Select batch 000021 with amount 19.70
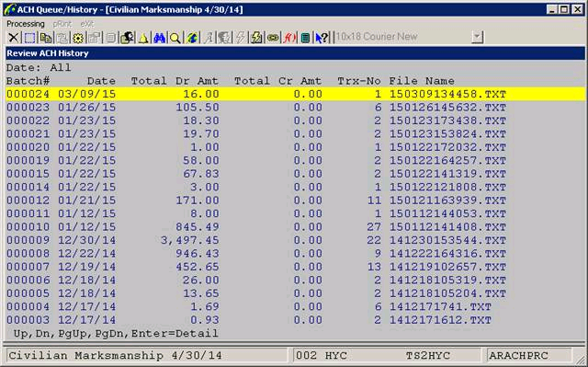This screenshot has height=367, width=588. click(295, 134)
